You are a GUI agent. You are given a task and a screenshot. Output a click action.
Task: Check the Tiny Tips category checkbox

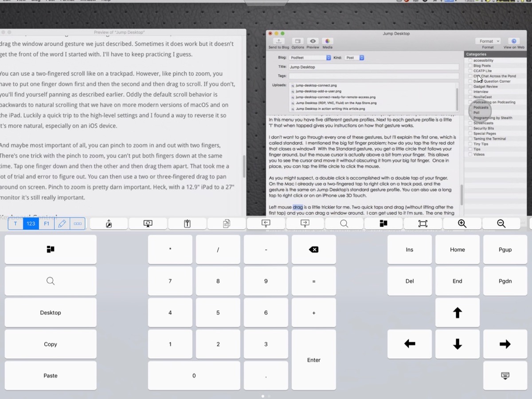tap(470, 144)
